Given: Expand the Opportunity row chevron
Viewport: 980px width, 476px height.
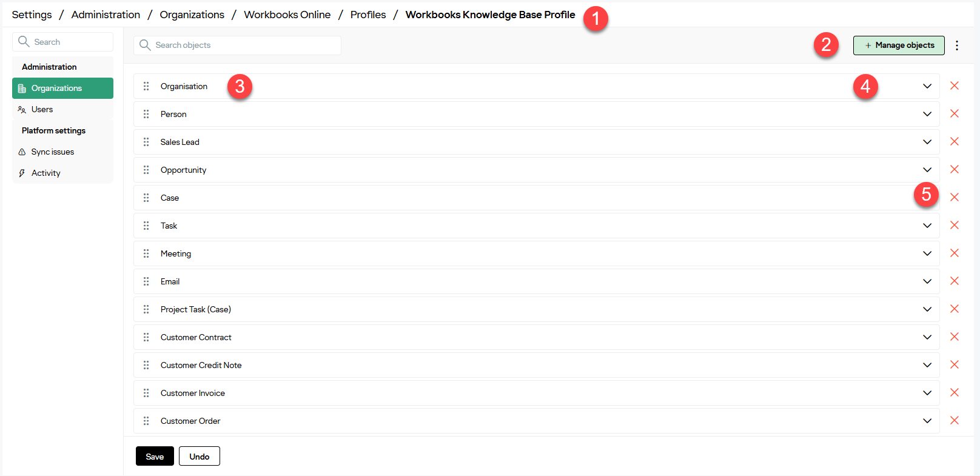Looking at the screenshot, I should (927, 170).
